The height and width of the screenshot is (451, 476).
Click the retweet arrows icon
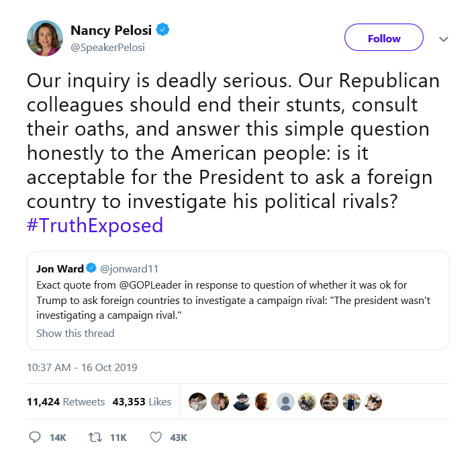[x=95, y=437]
